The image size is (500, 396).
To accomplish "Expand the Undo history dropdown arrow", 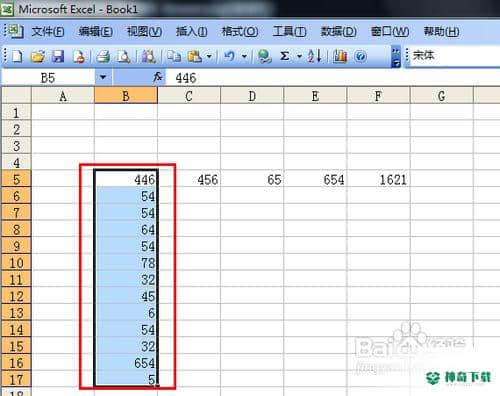I will tap(244, 56).
